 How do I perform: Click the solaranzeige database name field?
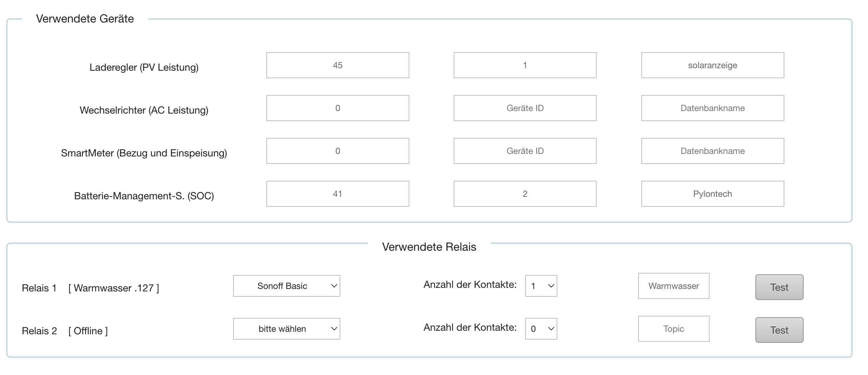[x=712, y=65]
